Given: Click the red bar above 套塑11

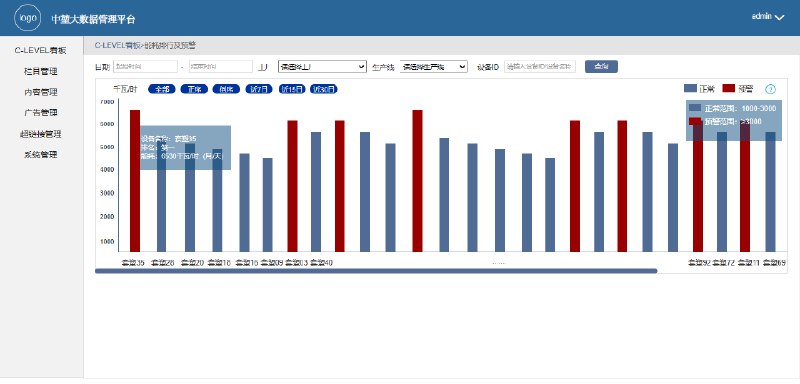Looking at the screenshot, I should (745, 186).
